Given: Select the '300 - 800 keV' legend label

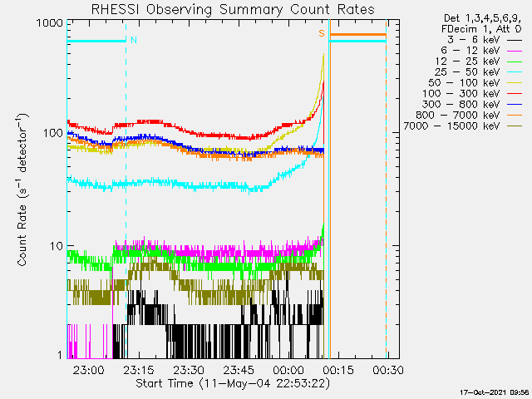Looking at the screenshot, I should (461, 105).
